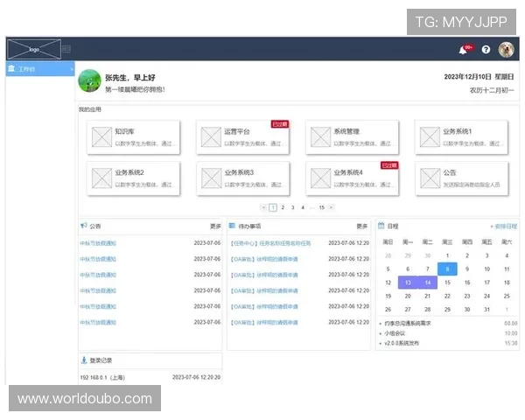The width and height of the screenshot is (525, 420).
Task: Open the 系统管理 application card
Action: [x=353, y=137]
